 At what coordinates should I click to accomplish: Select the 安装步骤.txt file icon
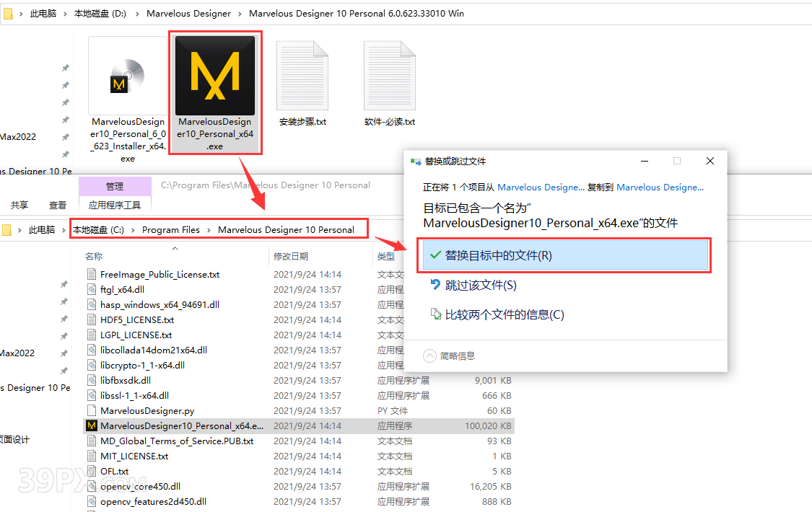pyautogui.click(x=302, y=76)
